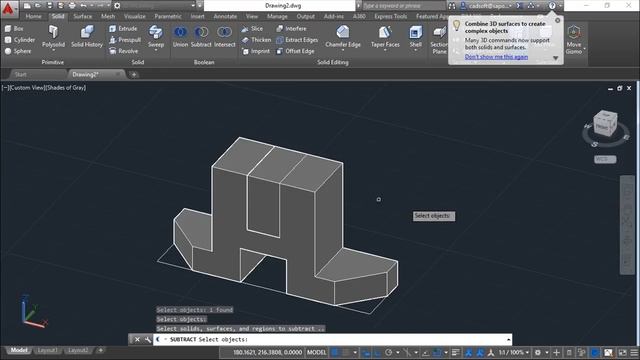Image resolution: width=640 pixels, height=360 pixels.
Task: Select the Thicken tool
Action: (x=256, y=40)
